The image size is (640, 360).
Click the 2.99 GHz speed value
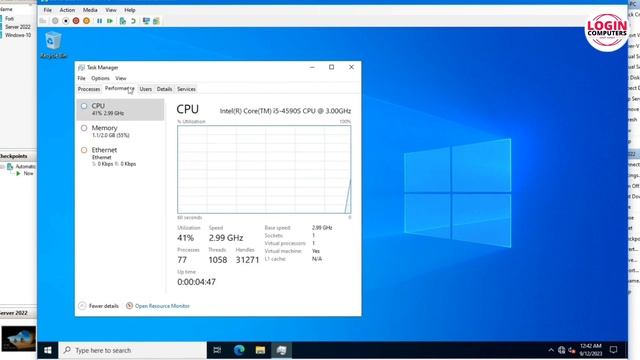[226, 238]
